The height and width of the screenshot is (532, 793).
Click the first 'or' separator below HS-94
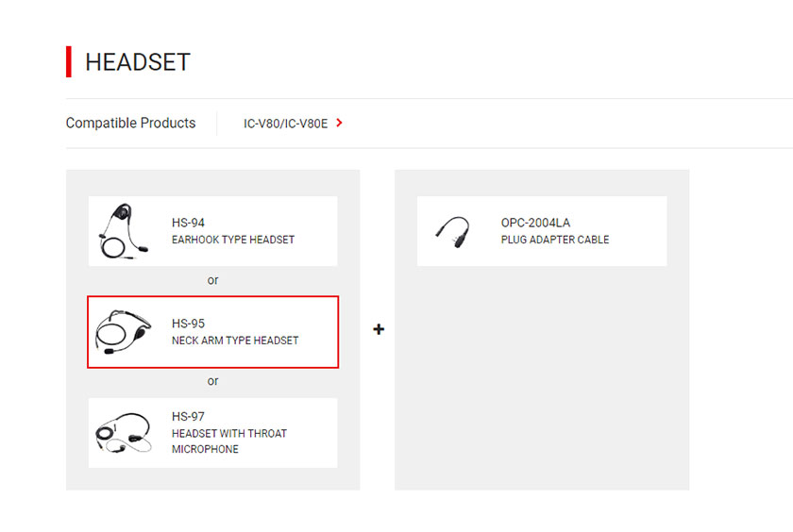(213, 280)
